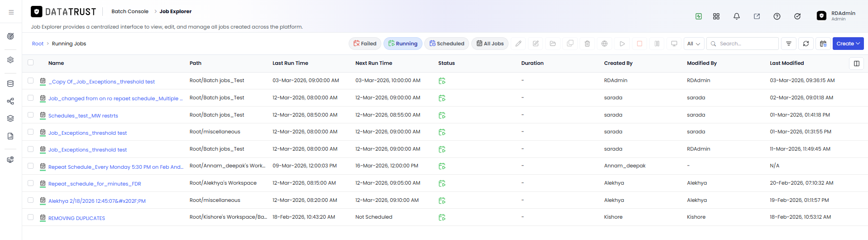Switch to the Failed jobs tab
Screen dimensions: 868x240
[365, 44]
